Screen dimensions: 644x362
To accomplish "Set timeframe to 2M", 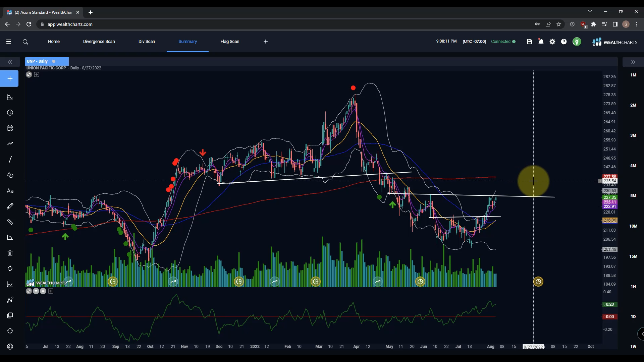I will 633,105.
